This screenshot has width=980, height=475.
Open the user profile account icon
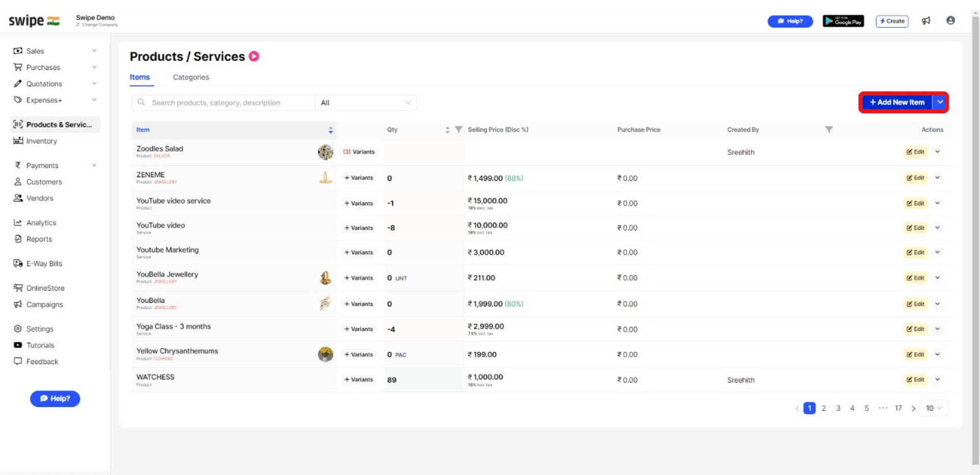point(950,20)
